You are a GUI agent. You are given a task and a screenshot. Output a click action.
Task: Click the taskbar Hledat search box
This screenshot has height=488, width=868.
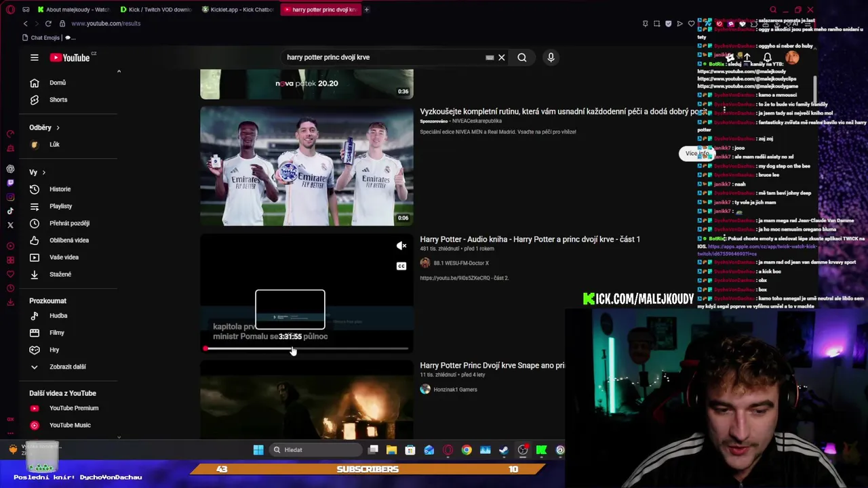[x=316, y=450]
